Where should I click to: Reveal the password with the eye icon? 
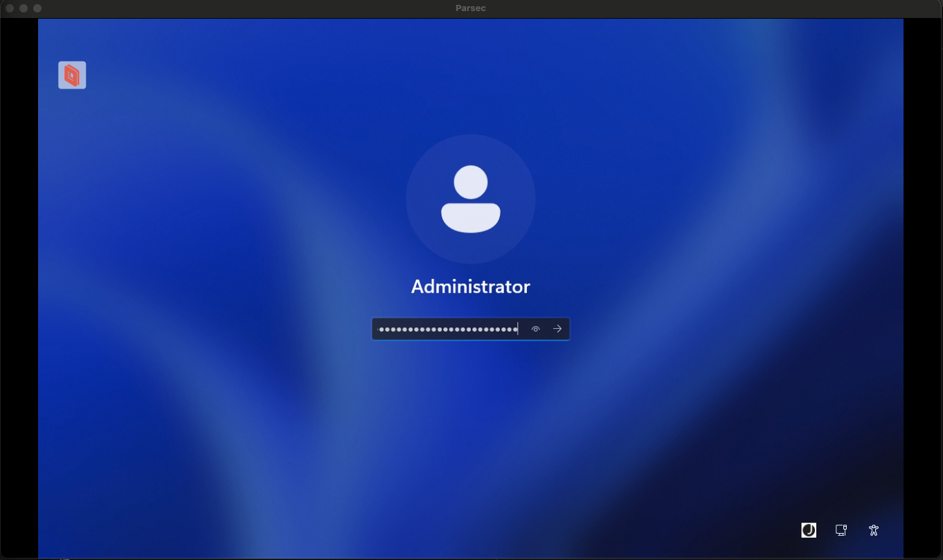[x=535, y=329]
